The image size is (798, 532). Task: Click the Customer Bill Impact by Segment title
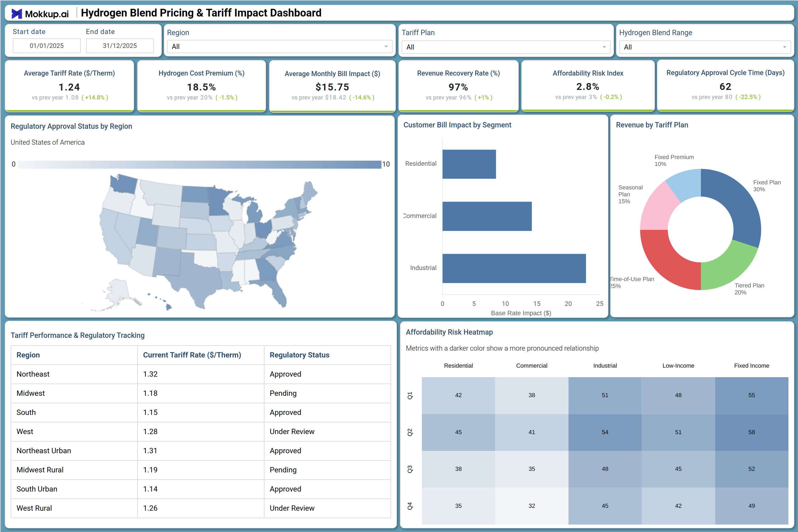click(457, 125)
